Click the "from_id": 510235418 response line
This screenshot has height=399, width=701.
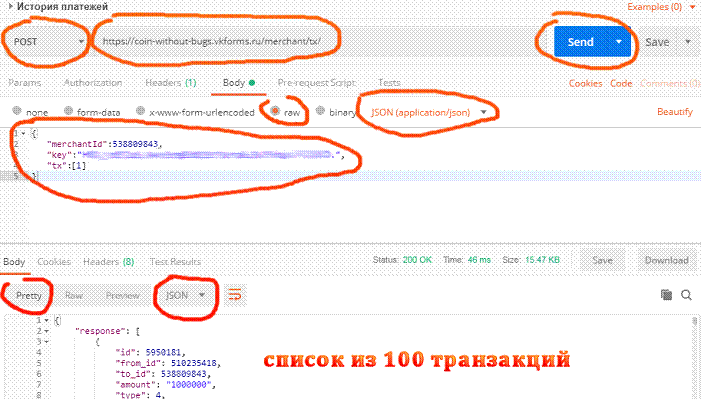point(168,363)
